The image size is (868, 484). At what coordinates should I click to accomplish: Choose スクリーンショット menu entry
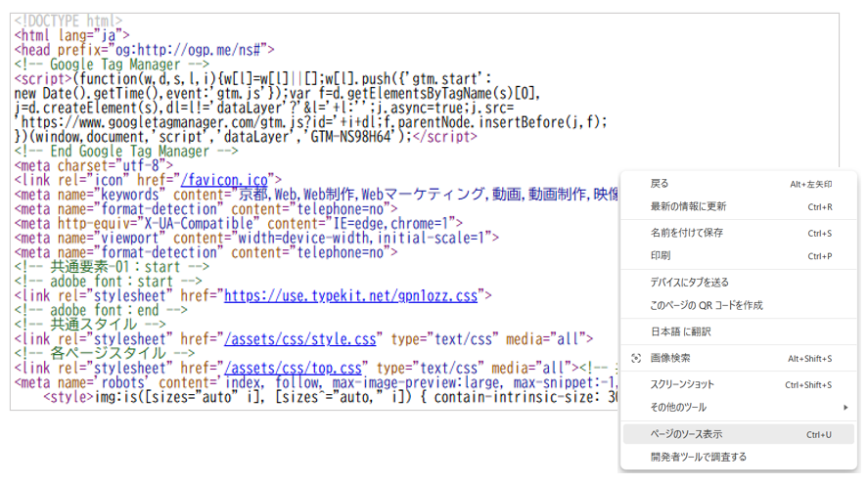tap(739, 384)
